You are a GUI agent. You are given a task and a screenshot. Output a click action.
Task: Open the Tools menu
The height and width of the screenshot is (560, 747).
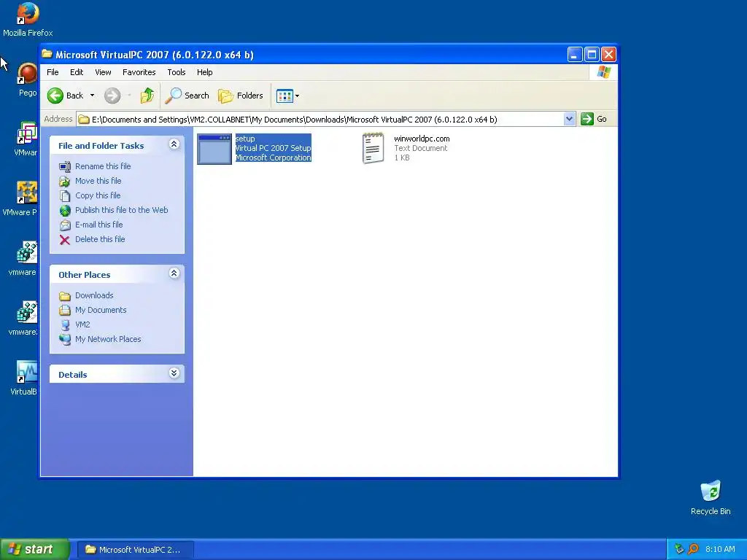pyautogui.click(x=177, y=72)
